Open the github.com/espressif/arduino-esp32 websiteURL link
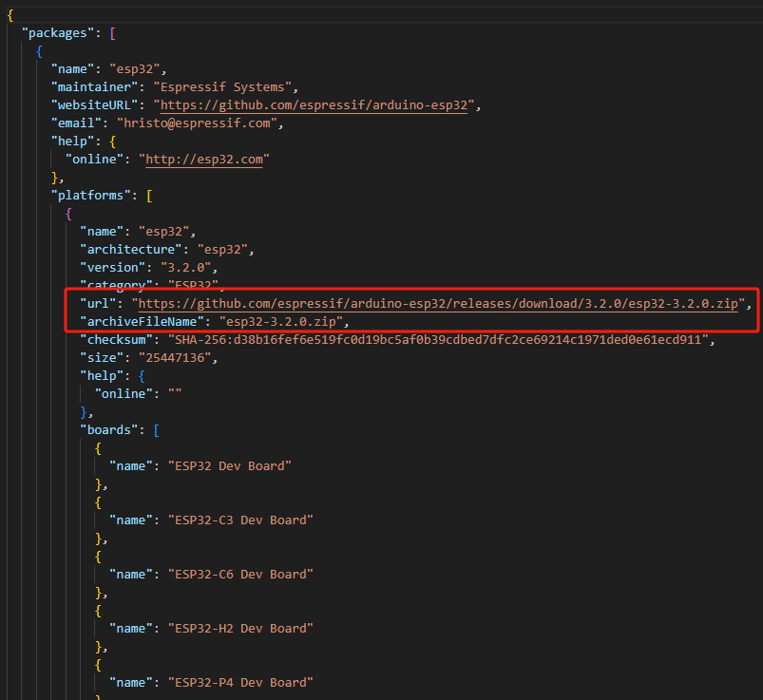This screenshot has width=763, height=700. coord(314,105)
